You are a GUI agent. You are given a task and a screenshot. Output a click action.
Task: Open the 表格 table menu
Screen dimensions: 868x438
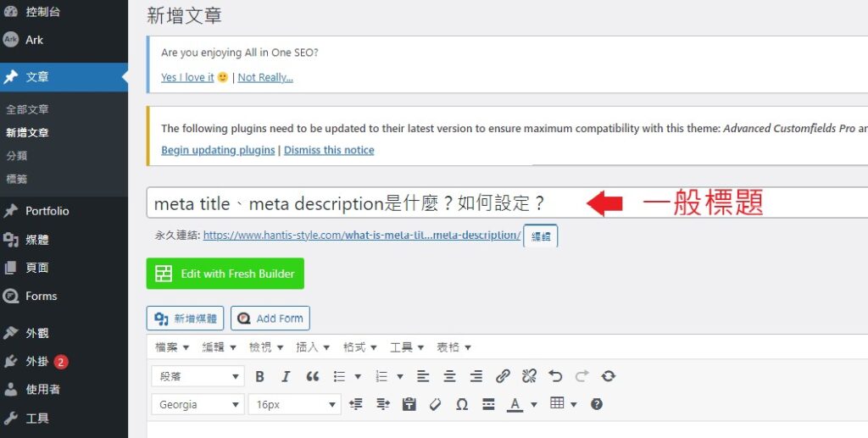(x=454, y=347)
